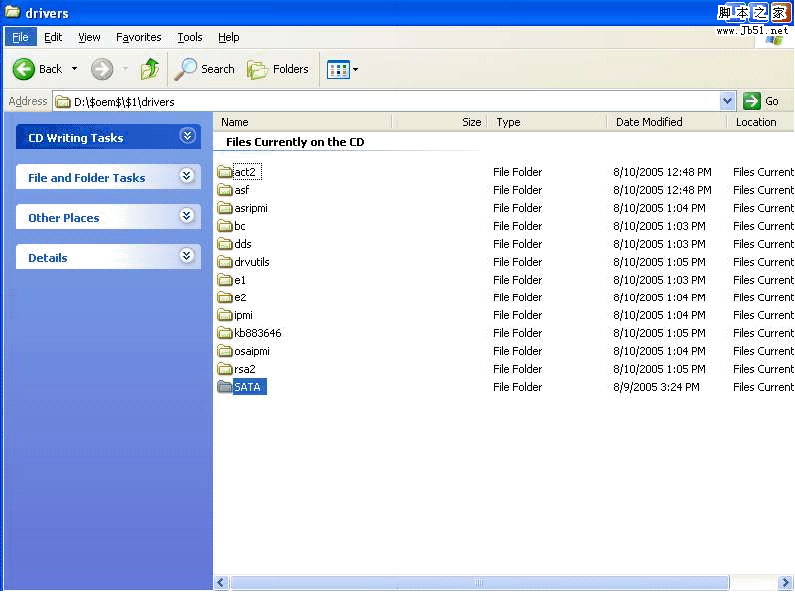Expand the File and Folder Tasks chevron
795x592 pixels.
pos(187,176)
